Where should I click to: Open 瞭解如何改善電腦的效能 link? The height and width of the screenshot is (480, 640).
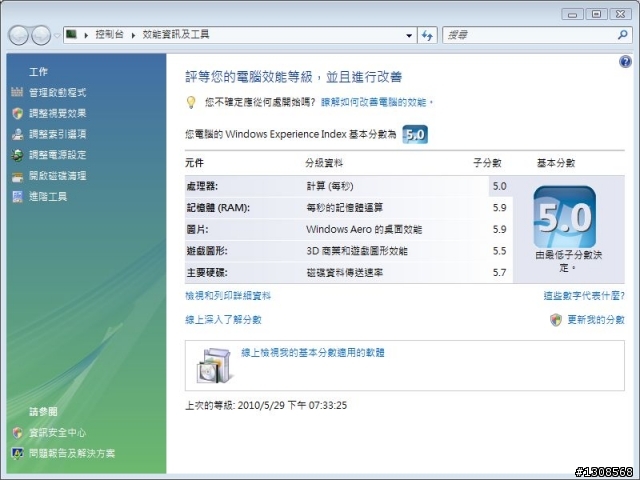click(377, 102)
